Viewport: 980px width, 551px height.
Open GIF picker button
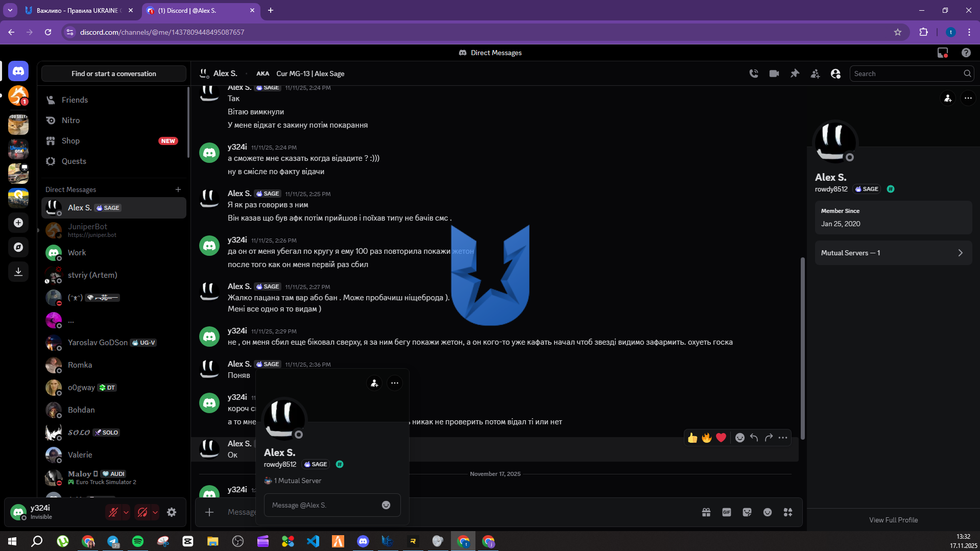click(727, 512)
